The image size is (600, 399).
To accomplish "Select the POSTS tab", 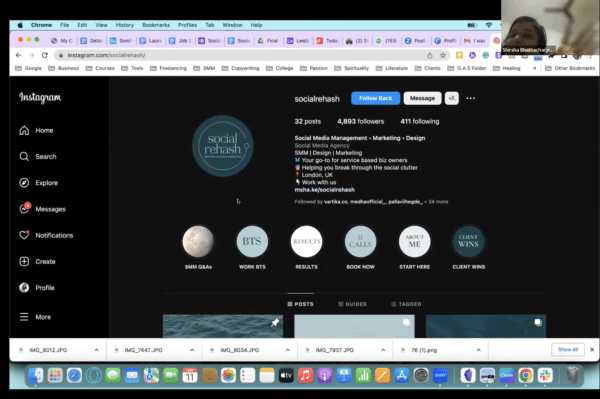I will point(300,304).
